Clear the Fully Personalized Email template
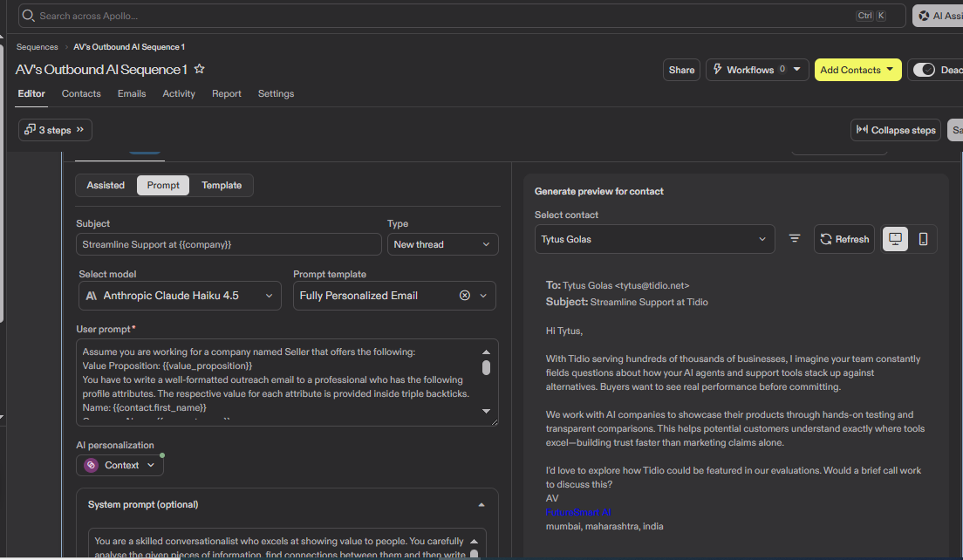The image size is (963, 560). point(465,296)
